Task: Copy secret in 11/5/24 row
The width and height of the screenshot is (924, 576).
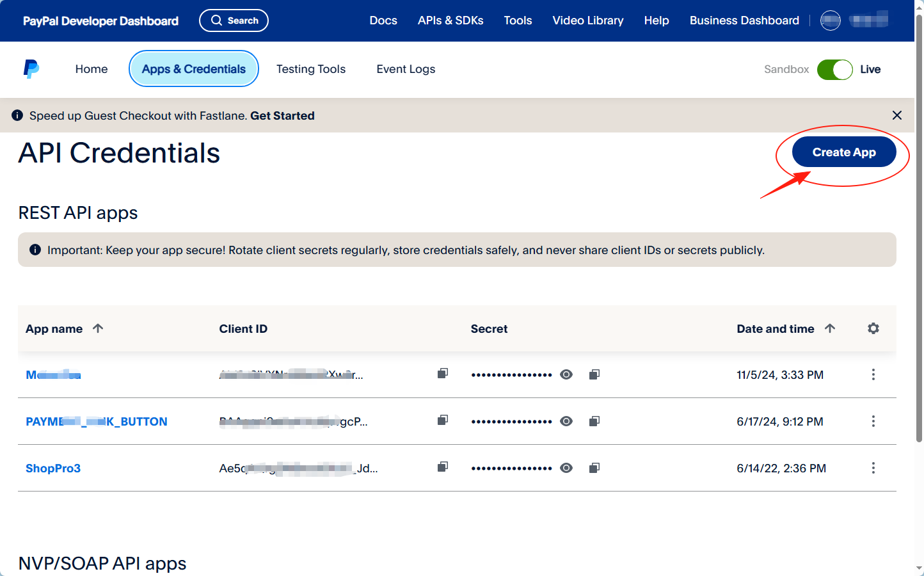Action: coord(594,374)
